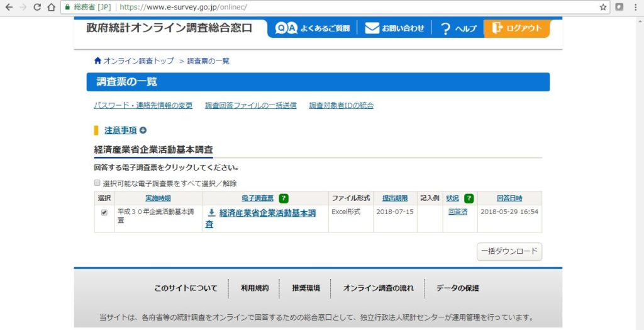Open the Chrome three-dot menu
Screen dimensions: 644x330
coord(636,8)
